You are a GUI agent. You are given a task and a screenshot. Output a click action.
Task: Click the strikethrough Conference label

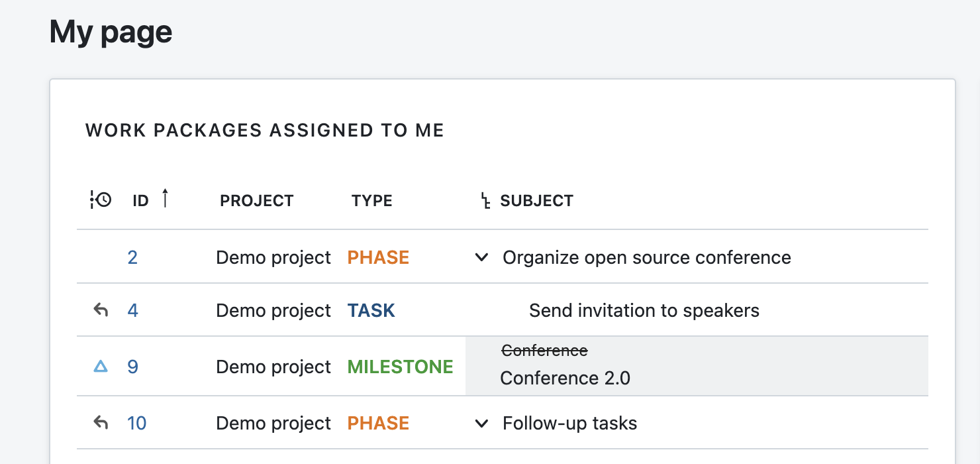pyautogui.click(x=544, y=351)
